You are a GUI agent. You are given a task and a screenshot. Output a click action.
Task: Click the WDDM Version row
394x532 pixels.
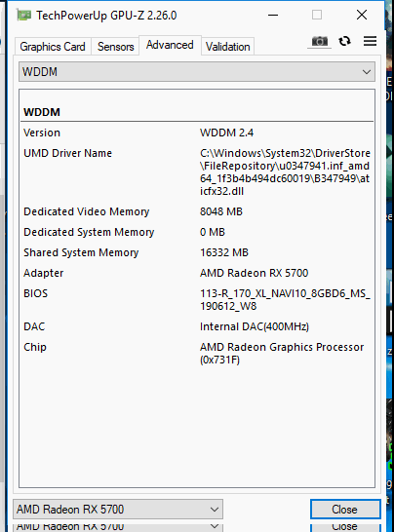click(x=197, y=133)
